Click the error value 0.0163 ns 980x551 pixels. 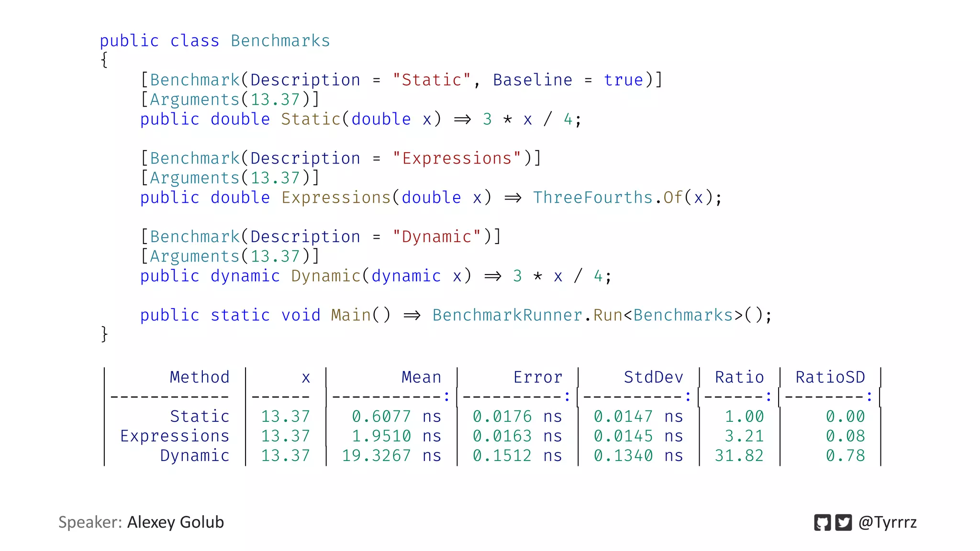[517, 436]
